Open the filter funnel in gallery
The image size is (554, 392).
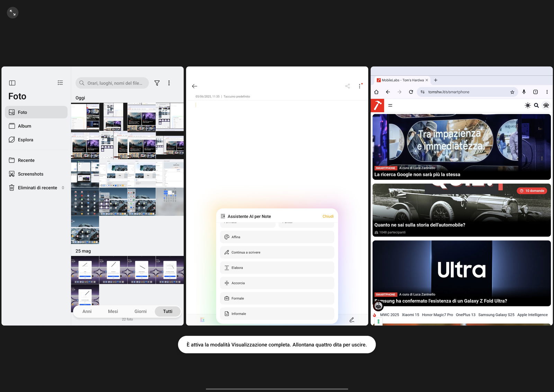[157, 83]
